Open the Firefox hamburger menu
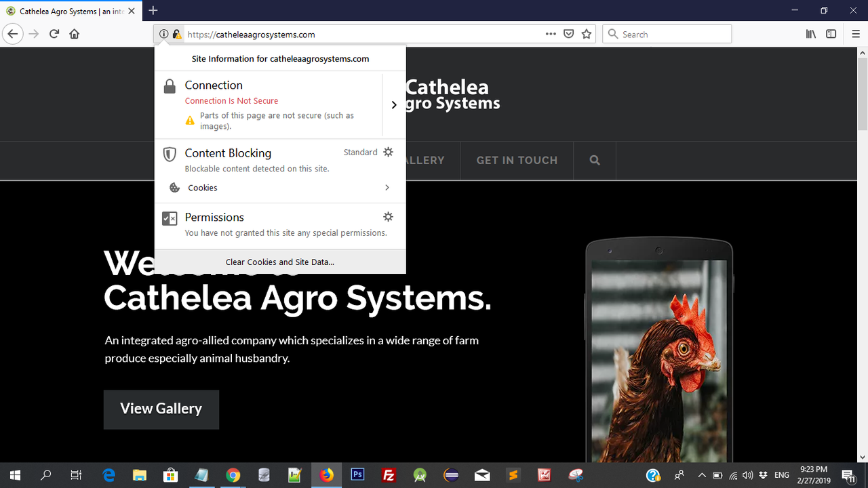868x488 pixels. [x=856, y=34]
